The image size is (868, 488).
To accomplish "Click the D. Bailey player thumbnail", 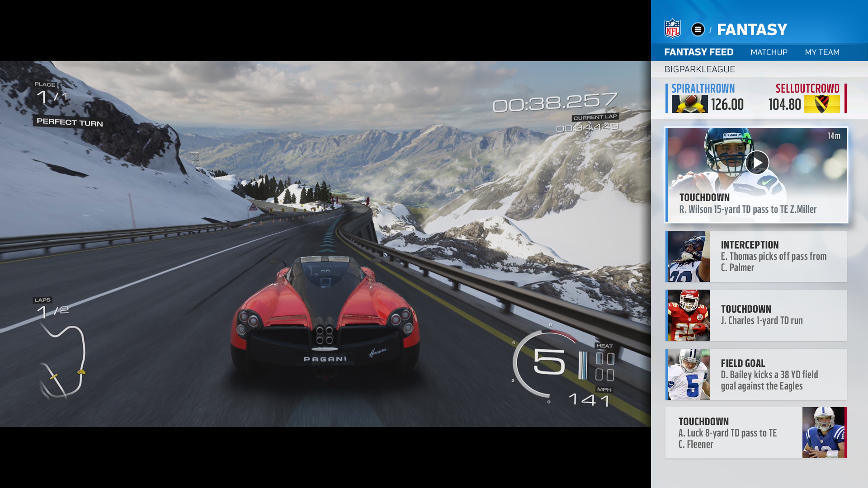I will [689, 374].
